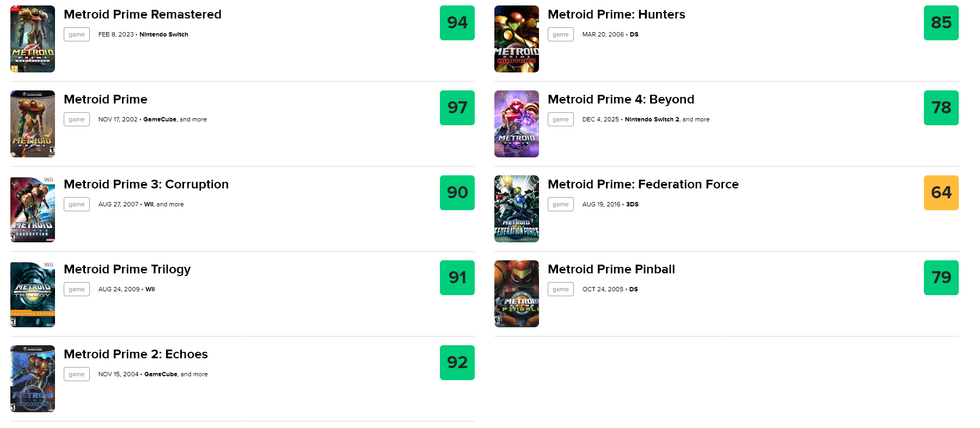Click the game tag under Metroid Prime 3: Corruption

[77, 204]
